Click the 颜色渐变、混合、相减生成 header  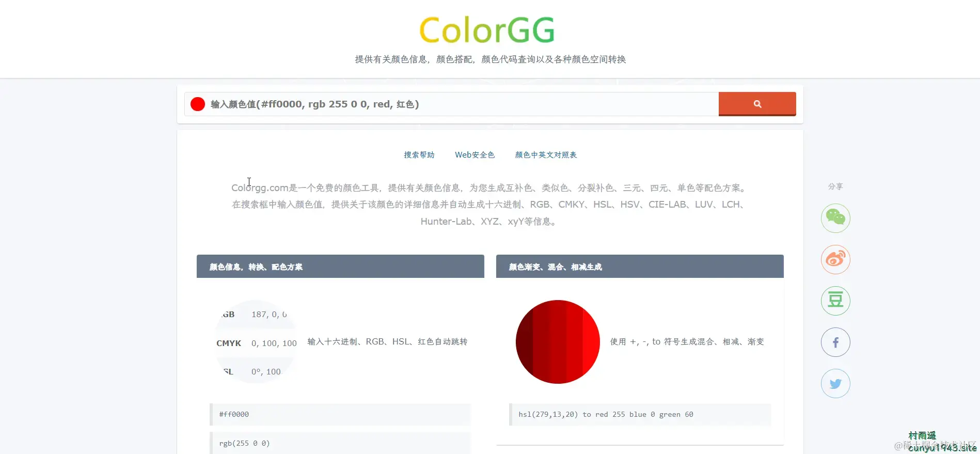click(640, 267)
